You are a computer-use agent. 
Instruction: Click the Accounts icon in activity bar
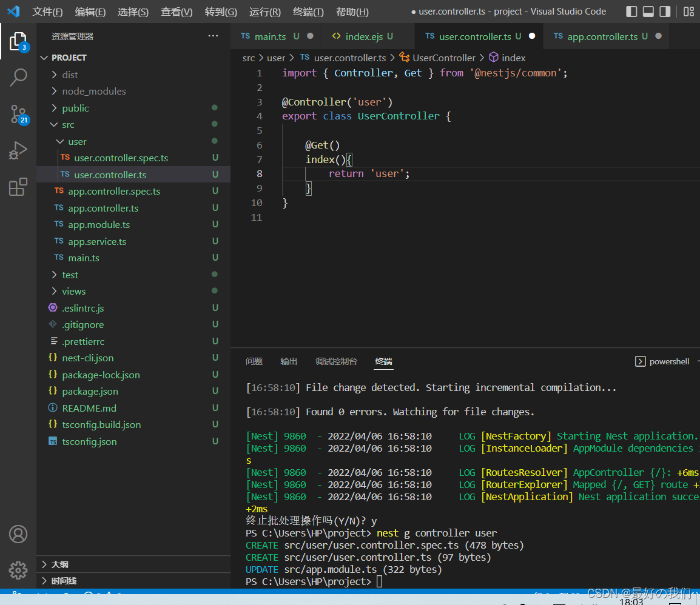[x=18, y=534]
